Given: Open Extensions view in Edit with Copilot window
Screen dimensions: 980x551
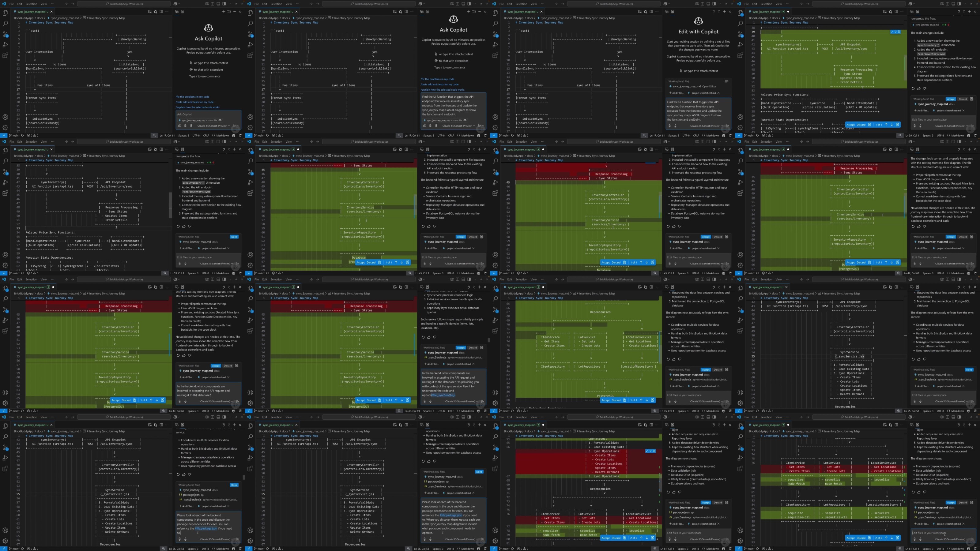Looking at the screenshot, I should click(x=495, y=55).
